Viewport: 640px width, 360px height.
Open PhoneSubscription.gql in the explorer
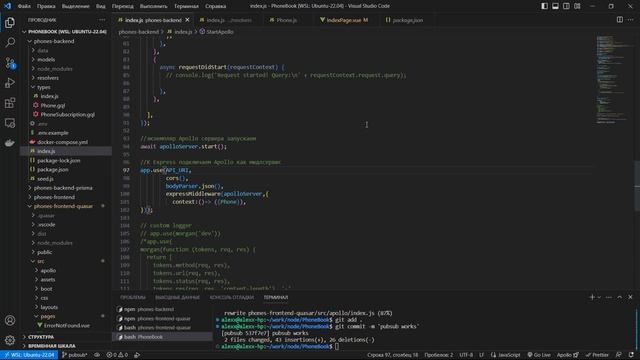point(67,115)
